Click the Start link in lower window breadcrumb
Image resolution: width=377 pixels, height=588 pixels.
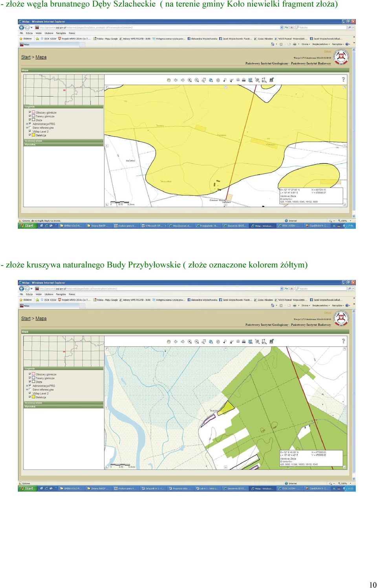coord(26,319)
